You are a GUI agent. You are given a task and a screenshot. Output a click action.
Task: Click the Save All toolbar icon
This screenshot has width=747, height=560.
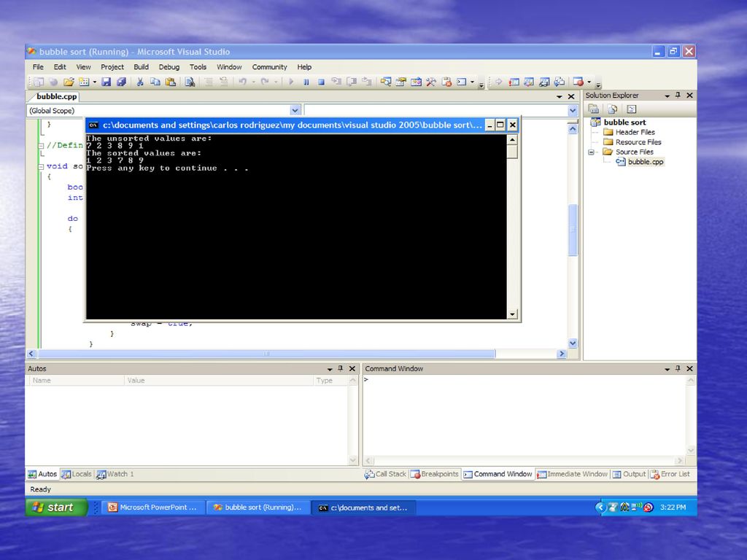pyautogui.click(x=122, y=82)
